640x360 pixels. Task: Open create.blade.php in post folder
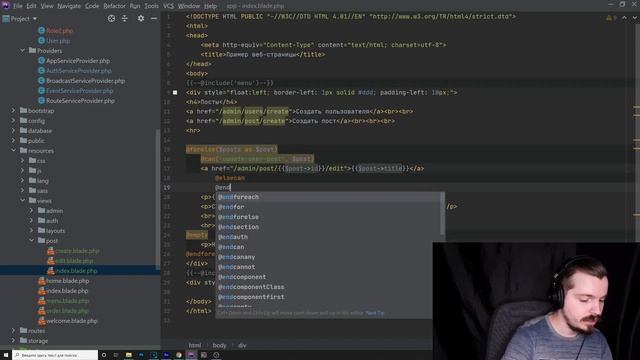[x=77, y=251]
